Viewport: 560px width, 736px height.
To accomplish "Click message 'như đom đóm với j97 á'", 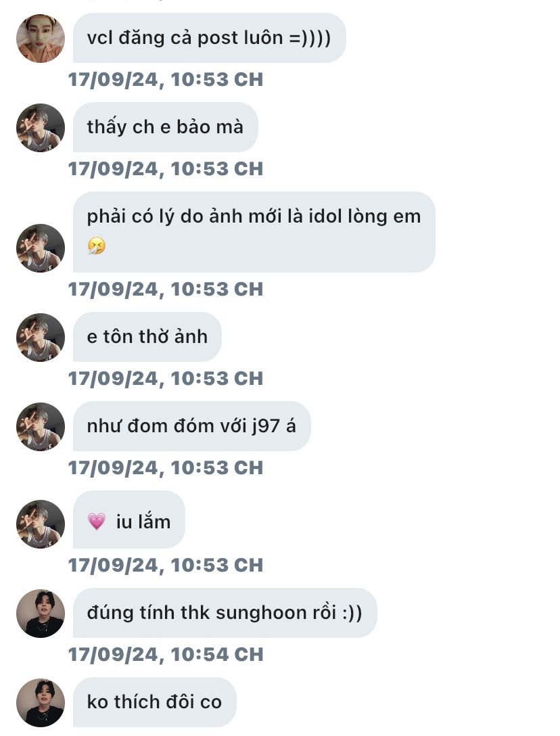I will coord(191,426).
